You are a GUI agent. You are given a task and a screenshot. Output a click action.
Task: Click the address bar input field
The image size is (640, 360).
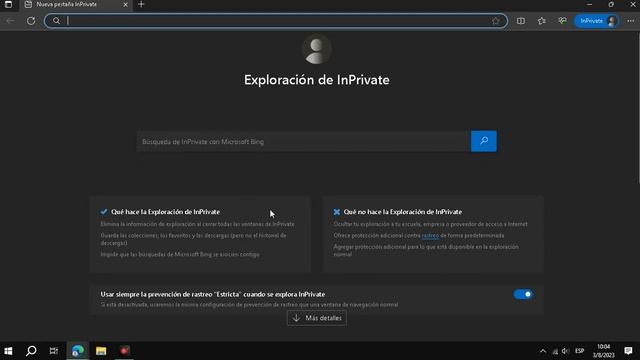276,21
